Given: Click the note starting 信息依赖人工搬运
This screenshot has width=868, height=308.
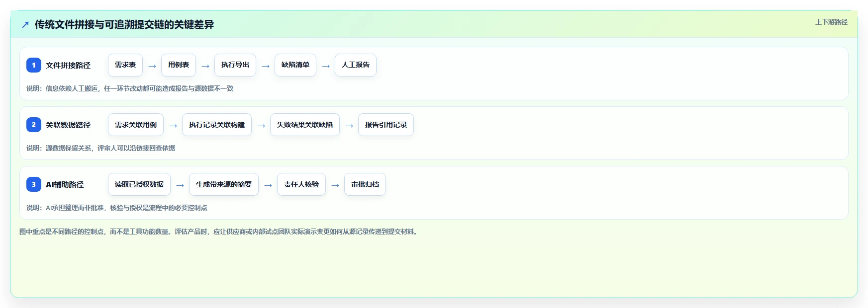Looking at the screenshot, I should (130, 88).
